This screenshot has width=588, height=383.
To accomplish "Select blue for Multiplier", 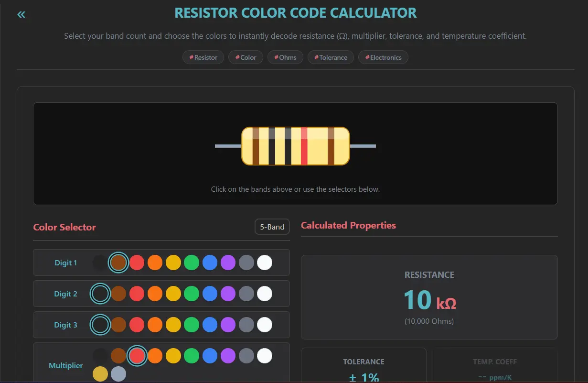I will (x=210, y=356).
